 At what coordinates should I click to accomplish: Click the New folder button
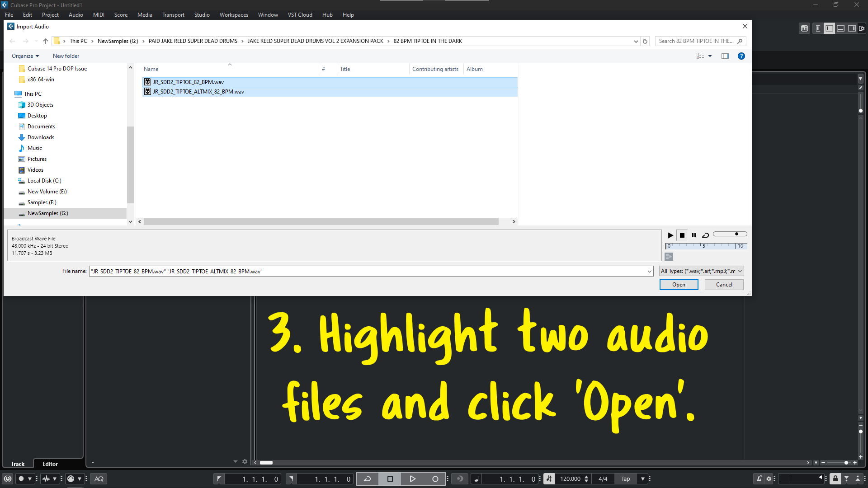click(x=66, y=56)
